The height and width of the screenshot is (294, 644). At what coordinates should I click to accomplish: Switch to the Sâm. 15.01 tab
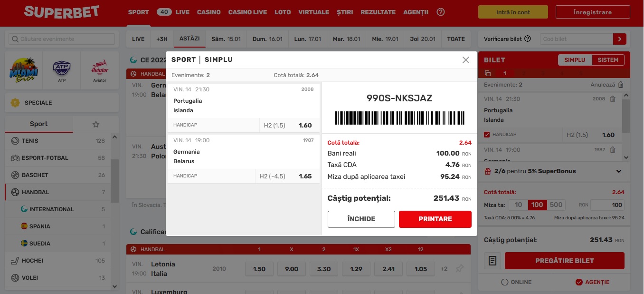226,39
